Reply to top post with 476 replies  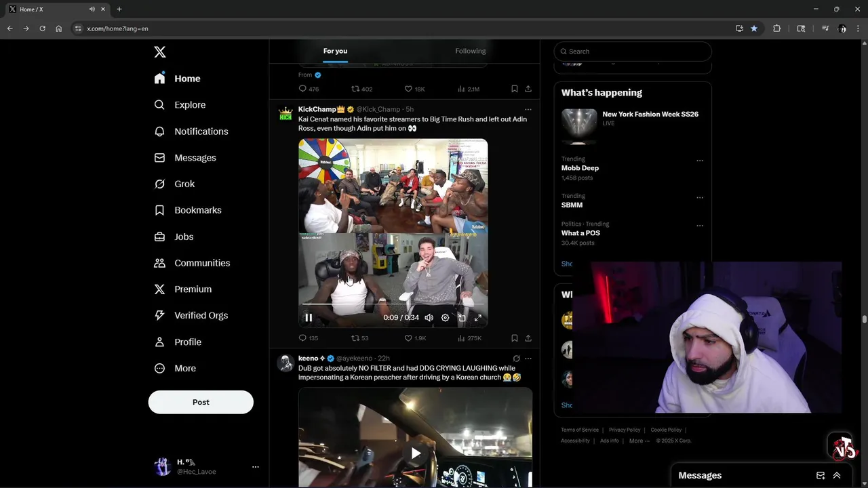tap(309, 89)
